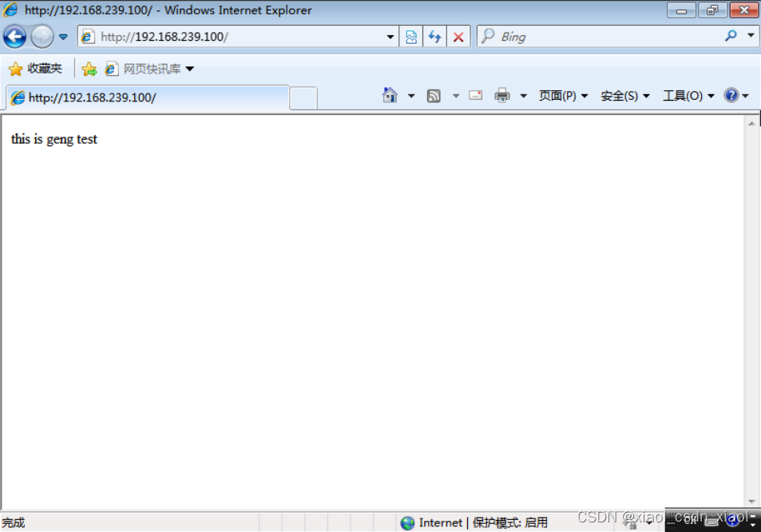Stop loading with the red X icon
The image size is (761, 532).
coord(458,37)
